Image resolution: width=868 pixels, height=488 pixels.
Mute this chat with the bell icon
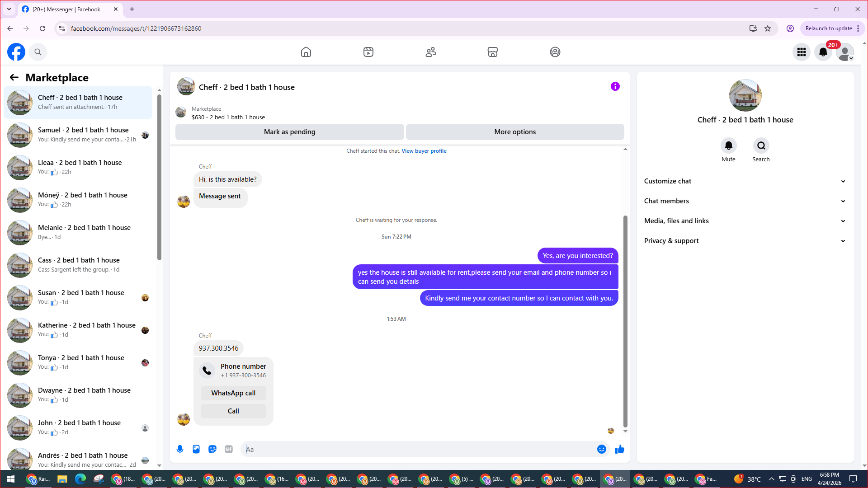[729, 145]
